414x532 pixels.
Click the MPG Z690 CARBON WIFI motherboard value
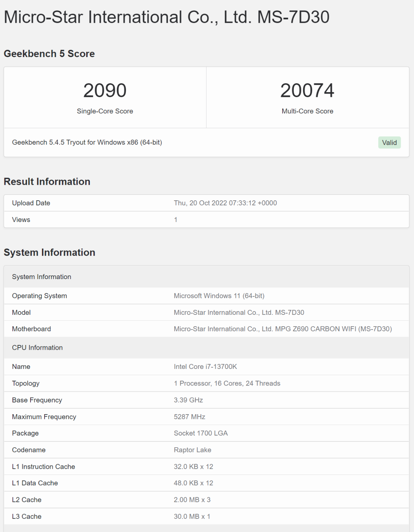click(283, 329)
